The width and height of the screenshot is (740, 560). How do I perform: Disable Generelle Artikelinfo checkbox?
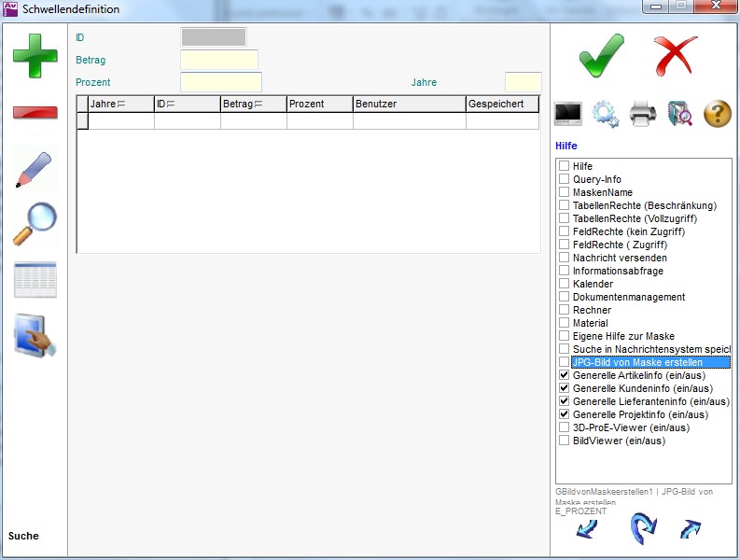[564, 375]
